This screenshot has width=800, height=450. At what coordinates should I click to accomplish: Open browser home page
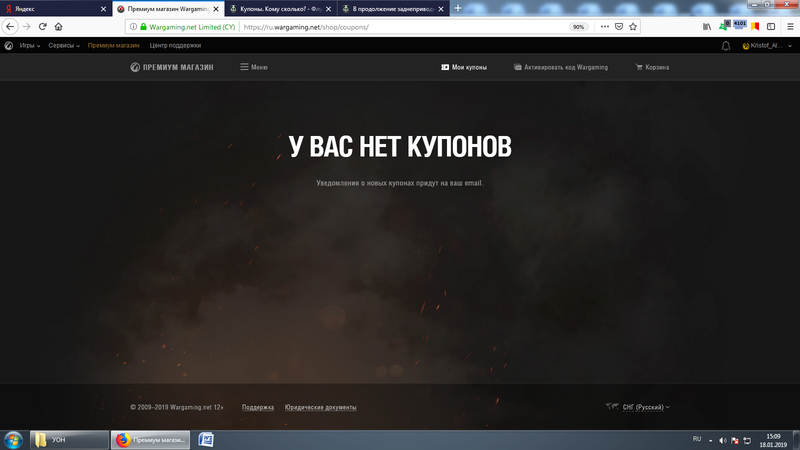click(59, 27)
